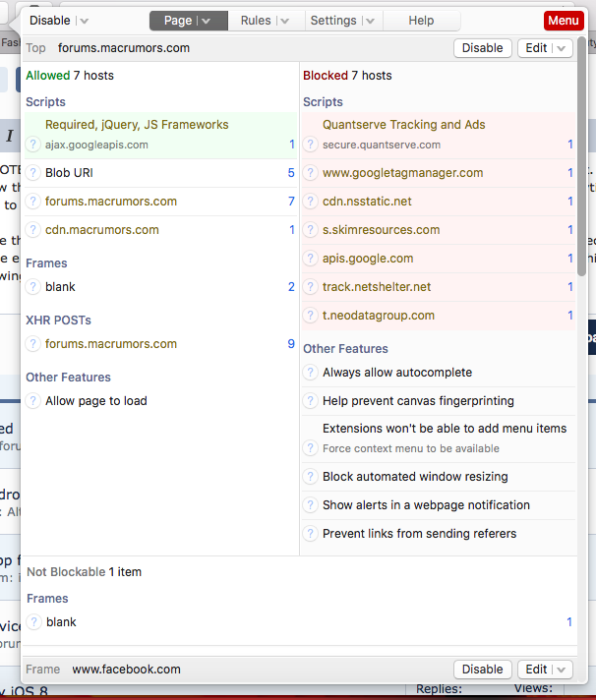The image size is (596, 700).
Task: Click Show alerts in a webpage notification
Action: tap(439, 505)
